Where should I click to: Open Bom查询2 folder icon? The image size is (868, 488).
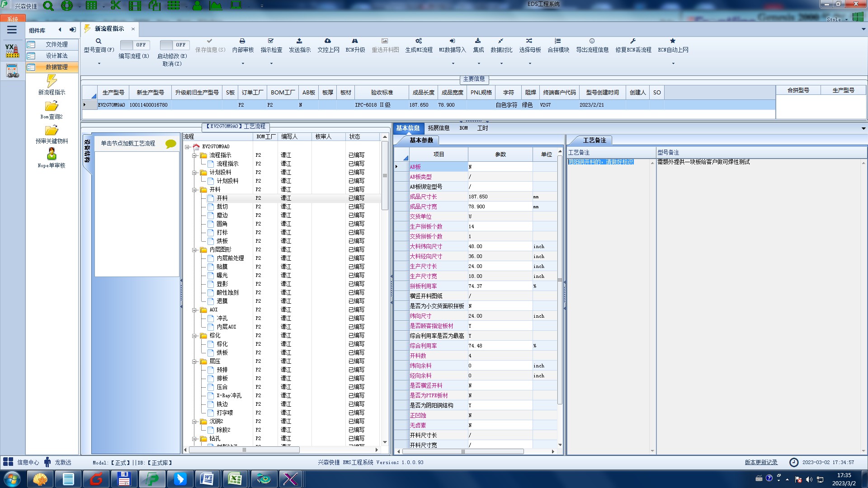point(52,106)
